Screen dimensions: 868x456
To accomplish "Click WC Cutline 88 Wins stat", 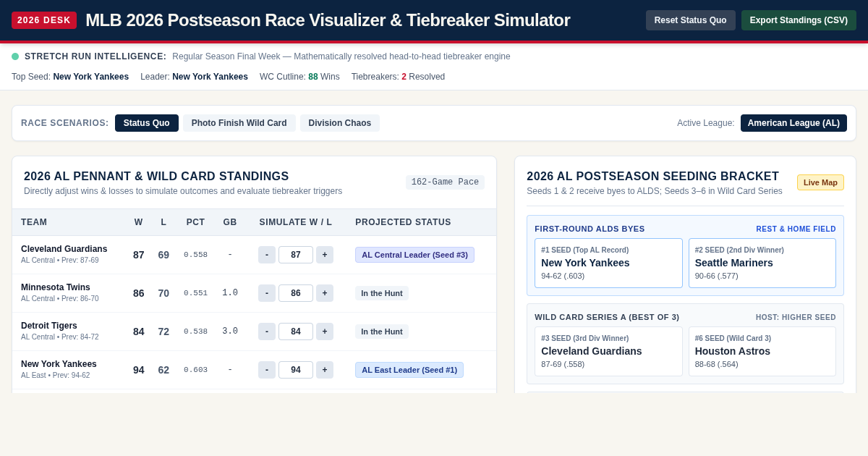I will pyautogui.click(x=299, y=77).
